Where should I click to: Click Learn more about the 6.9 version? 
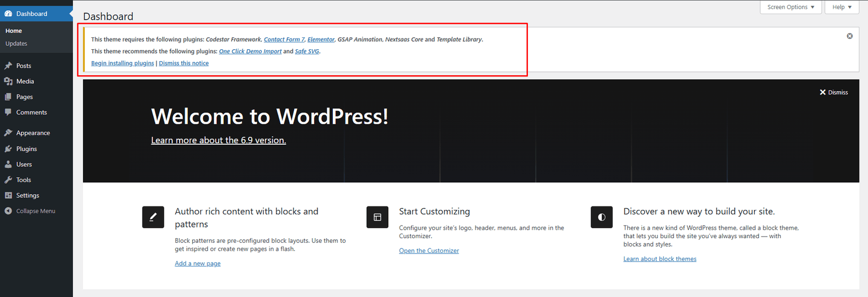[x=218, y=140]
